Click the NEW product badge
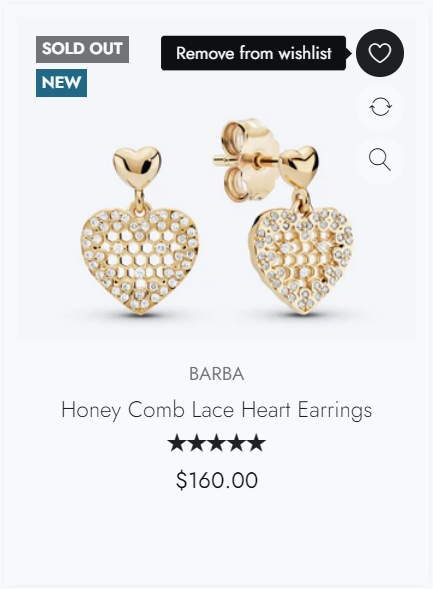The height and width of the screenshot is (589, 433). [x=61, y=83]
